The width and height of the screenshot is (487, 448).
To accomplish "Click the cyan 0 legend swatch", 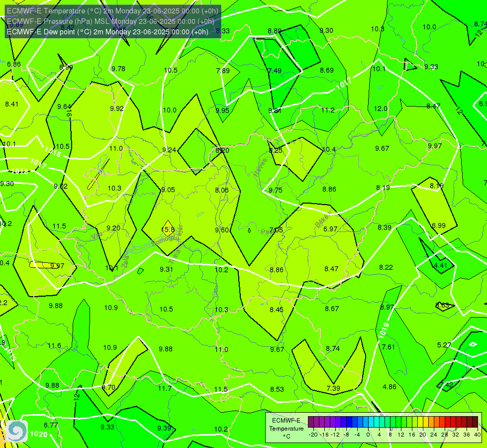I will pos(371,422).
